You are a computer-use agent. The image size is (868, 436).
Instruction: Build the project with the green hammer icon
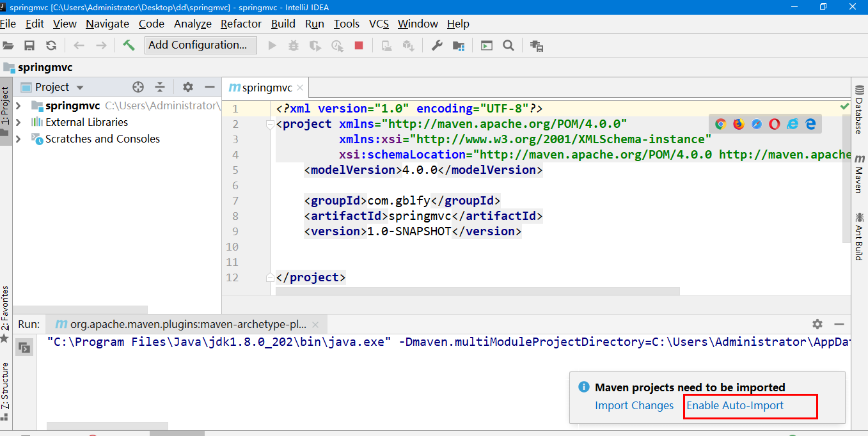(129, 45)
